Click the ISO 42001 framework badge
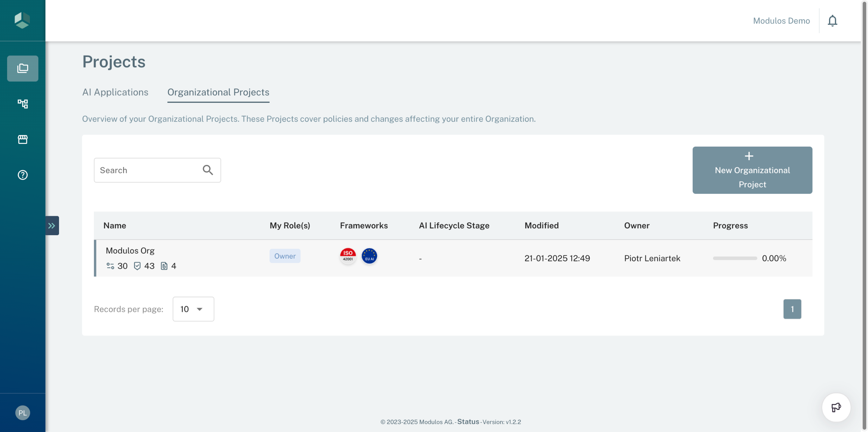868x432 pixels. (x=348, y=256)
